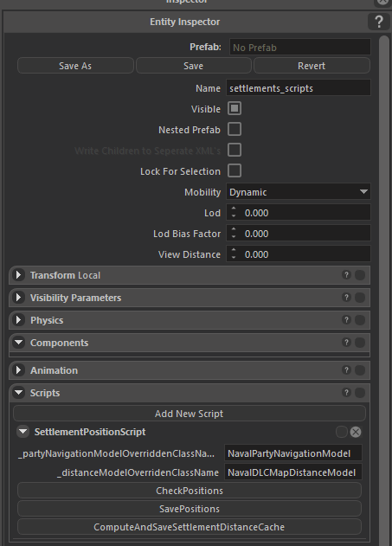Click the Lod Bias Factor value field
Viewport: 392px width, 546px height.
click(x=299, y=234)
